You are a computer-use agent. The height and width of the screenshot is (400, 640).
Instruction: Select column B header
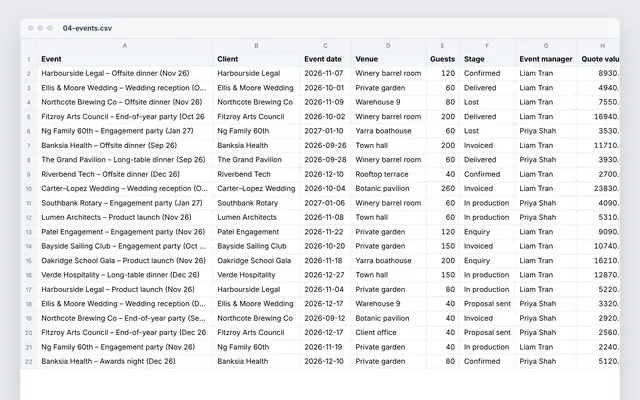(256, 46)
